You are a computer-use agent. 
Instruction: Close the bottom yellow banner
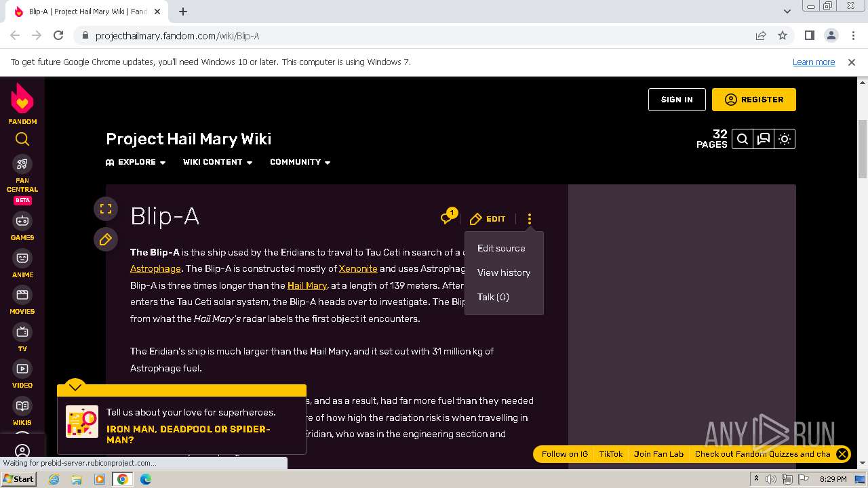click(x=842, y=454)
